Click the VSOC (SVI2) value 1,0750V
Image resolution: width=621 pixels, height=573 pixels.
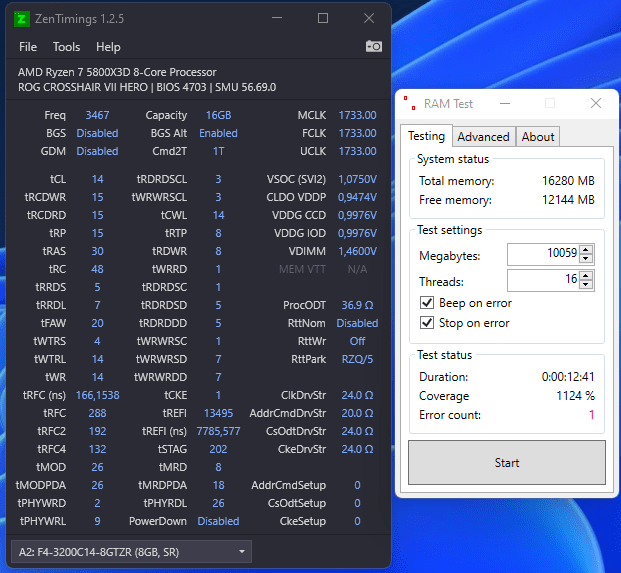(357, 179)
